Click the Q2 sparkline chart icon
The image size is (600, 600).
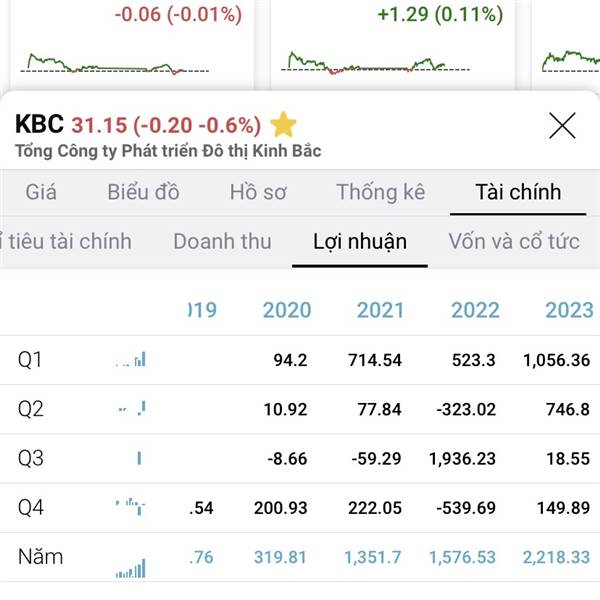pos(132,409)
